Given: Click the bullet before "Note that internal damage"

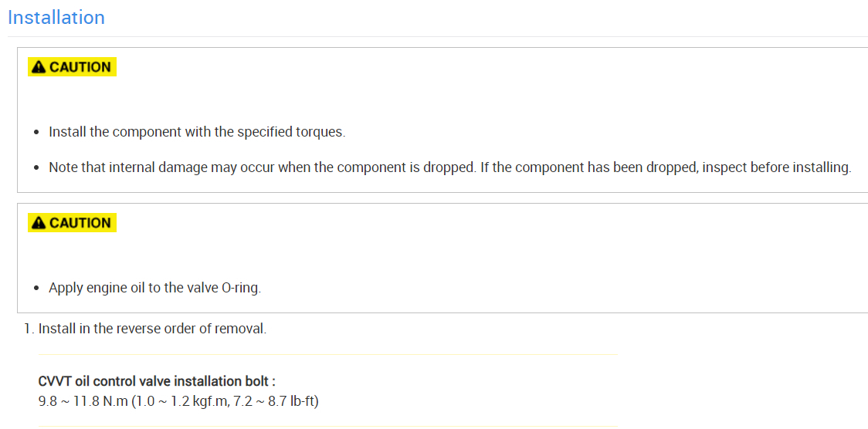Looking at the screenshot, I should (x=37, y=168).
